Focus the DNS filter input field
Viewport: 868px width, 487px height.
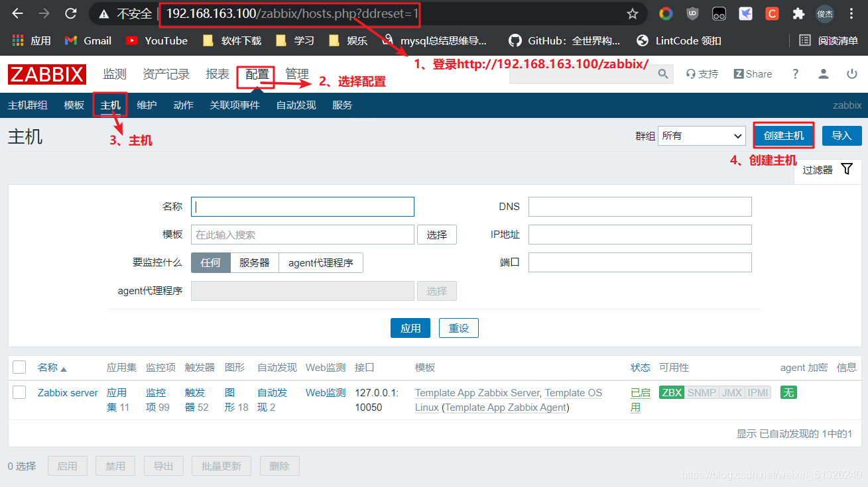point(640,207)
